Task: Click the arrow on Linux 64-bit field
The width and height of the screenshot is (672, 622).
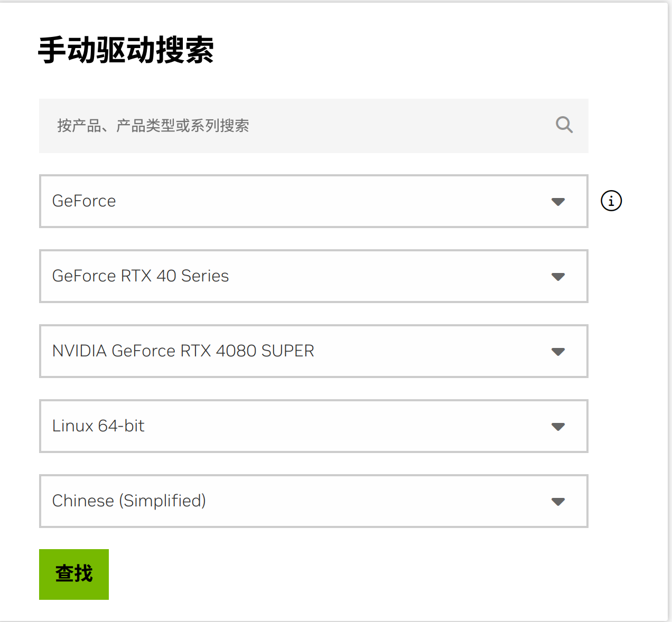Action: pyautogui.click(x=558, y=427)
